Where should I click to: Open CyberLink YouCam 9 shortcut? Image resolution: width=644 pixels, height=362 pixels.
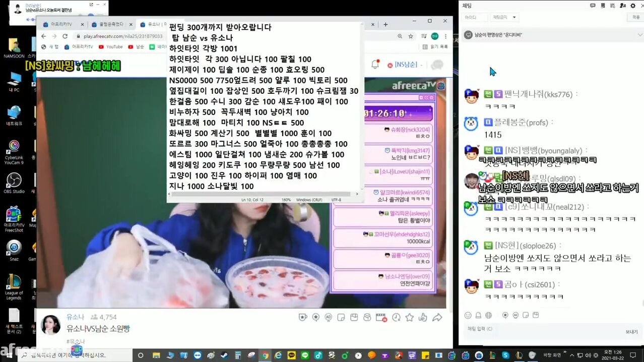click(14, 152)
